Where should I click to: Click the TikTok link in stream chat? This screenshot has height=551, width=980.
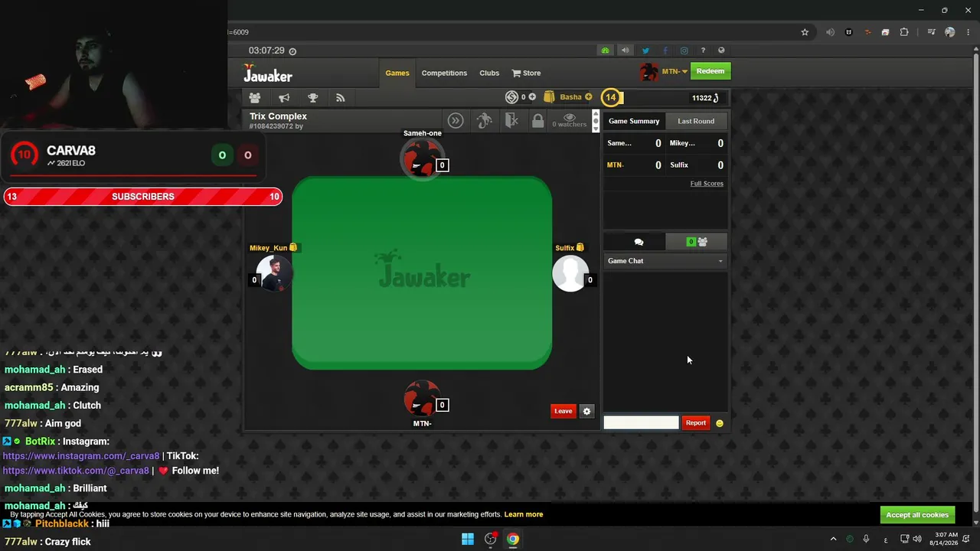pyautogui.click(x=76, y=471)
